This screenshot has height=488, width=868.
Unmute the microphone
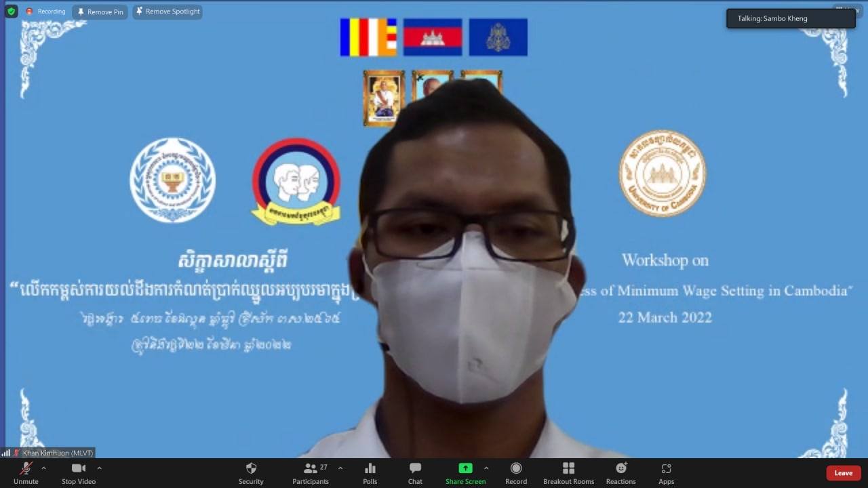coord(26,472)
